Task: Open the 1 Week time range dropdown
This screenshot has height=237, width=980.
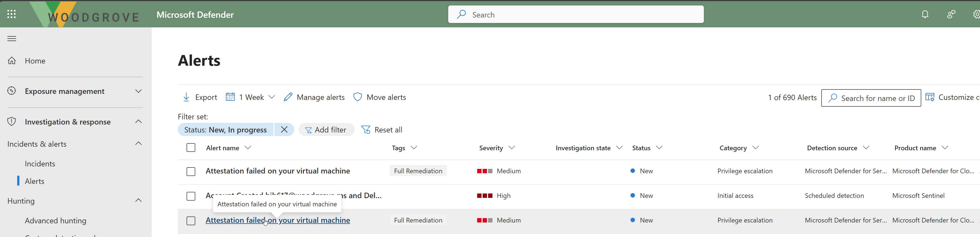Action: tap(250, 97)
